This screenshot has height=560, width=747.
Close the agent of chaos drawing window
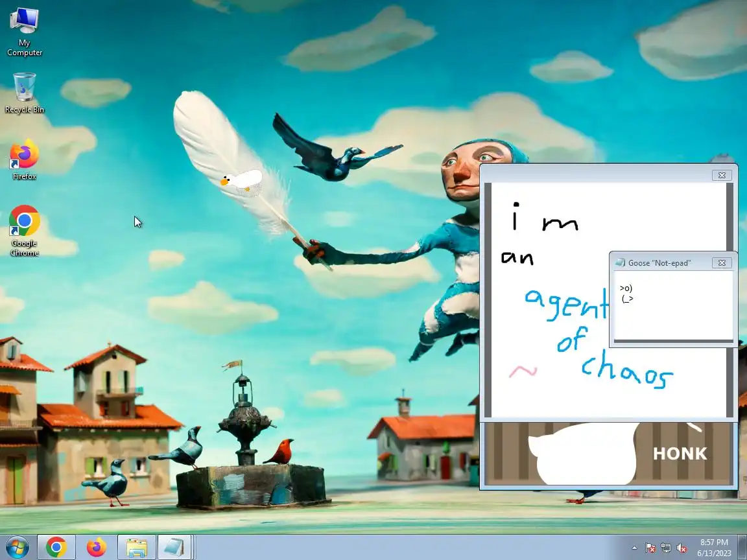tap(722, 175)
